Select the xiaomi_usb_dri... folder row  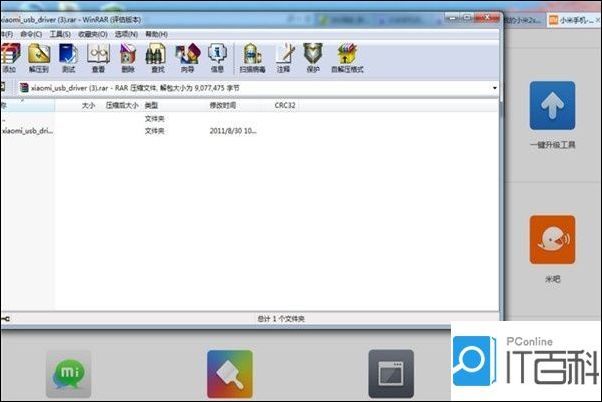[28, 131]
